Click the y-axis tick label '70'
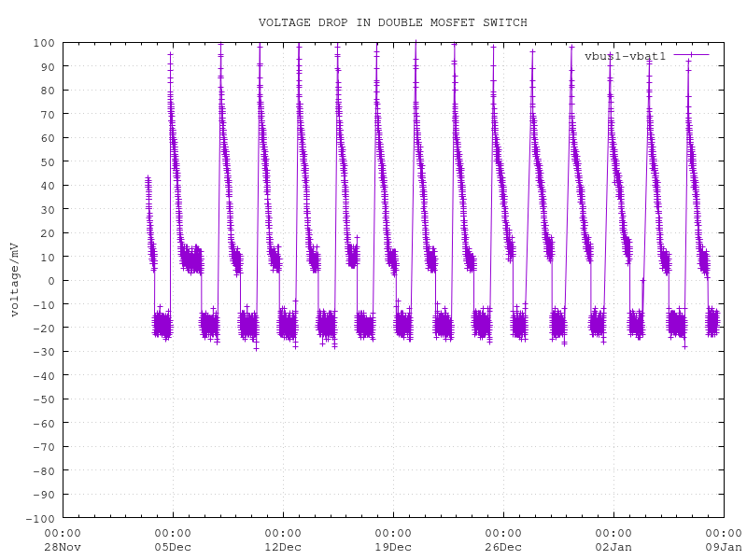The width and height of the screenshot is (747, 560). [x=48, y=114]
